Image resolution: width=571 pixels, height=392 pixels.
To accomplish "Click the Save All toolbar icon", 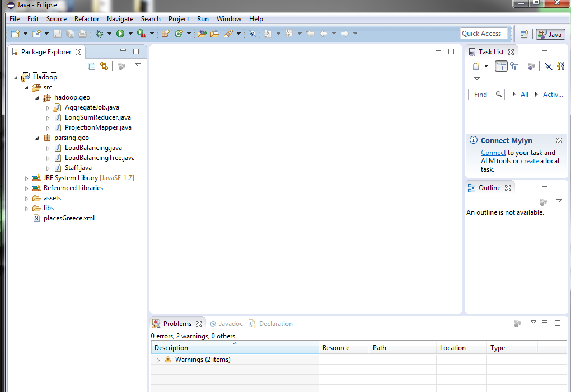I will coord(70,34).
